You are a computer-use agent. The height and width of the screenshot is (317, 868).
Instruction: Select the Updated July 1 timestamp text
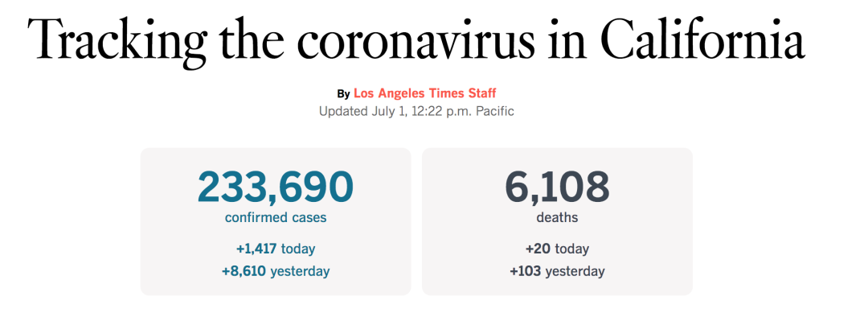click(416, 111)
